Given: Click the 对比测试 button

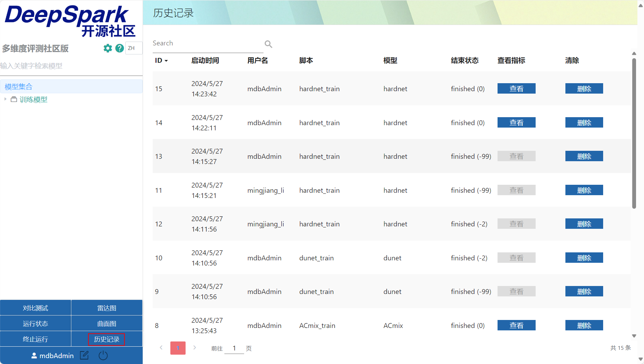Looking at the screenshot, I should (x=35, y=308).
